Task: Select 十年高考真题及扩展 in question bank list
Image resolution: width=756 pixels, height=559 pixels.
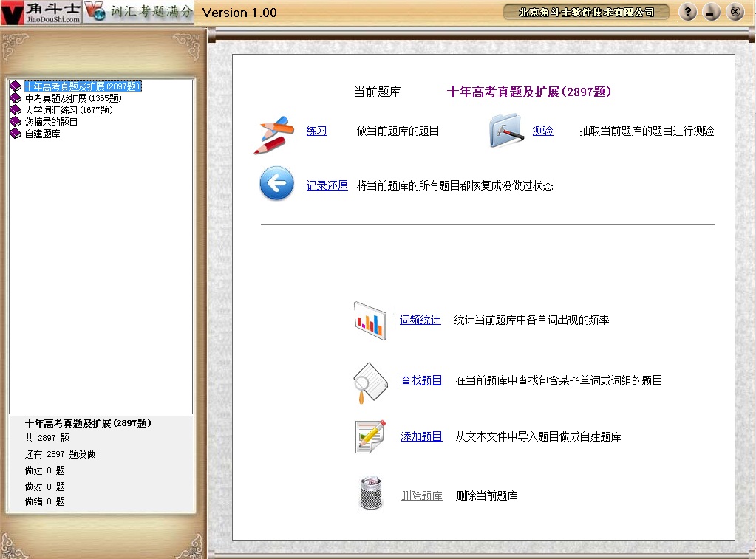Action: pyautogui.click(x=81, y=86)
